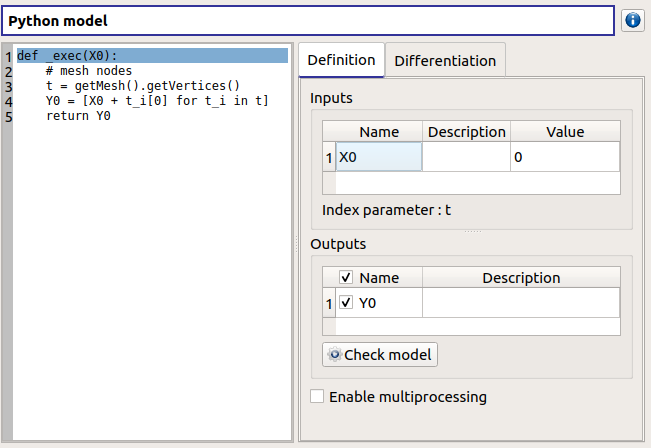The image size is (651, 448).
Task: Edit the X0 value cell showing 0
Action: coord(564,157)
